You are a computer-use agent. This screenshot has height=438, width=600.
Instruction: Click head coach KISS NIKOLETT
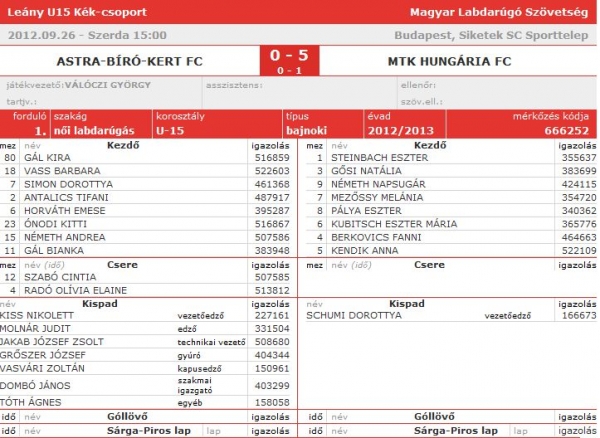click(x=37, y=315)
